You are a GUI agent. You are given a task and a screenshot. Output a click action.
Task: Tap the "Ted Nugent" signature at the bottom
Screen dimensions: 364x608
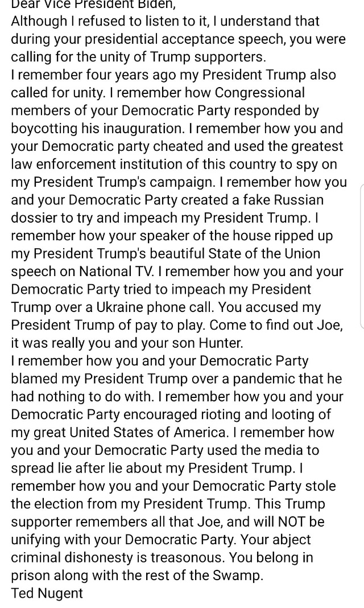[x=47, y=593]
